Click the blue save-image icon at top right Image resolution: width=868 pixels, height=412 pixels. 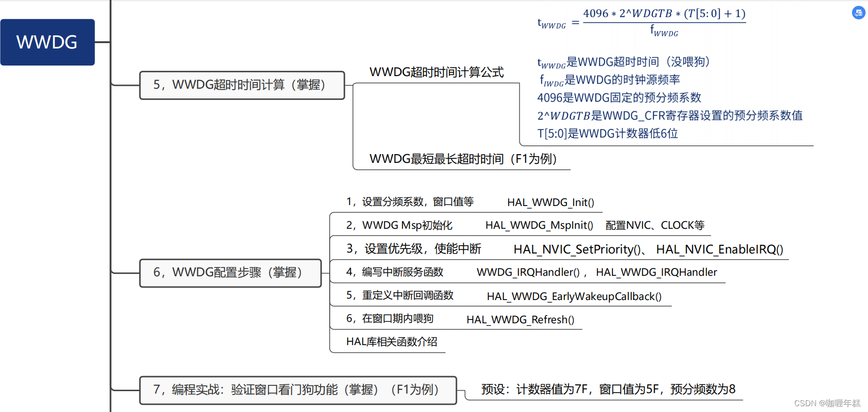858,13
